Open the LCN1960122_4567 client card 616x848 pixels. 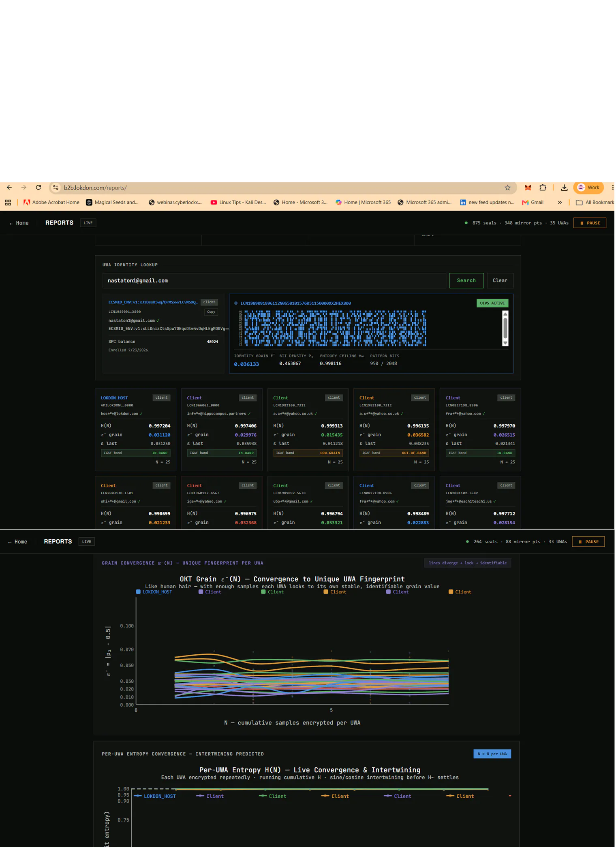click(x=222, y=503)
